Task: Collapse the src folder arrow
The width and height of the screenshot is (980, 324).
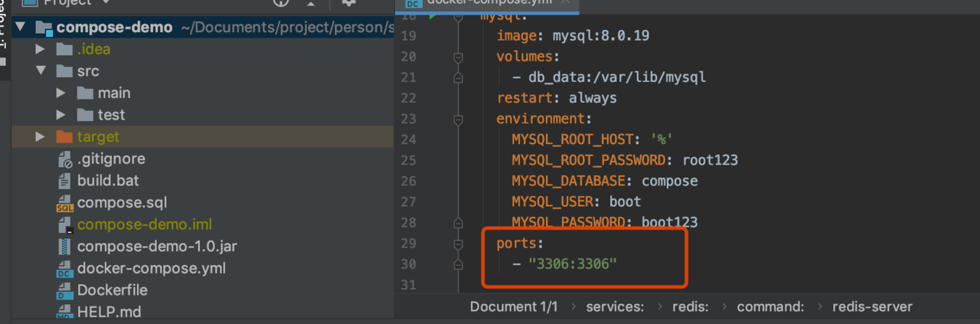Action: click(41, 71)
